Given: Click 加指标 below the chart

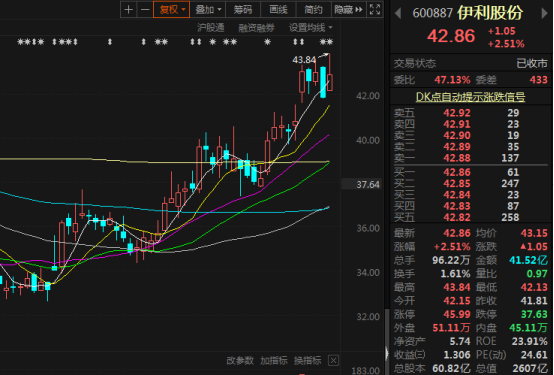Looking at the screenshot, I should point(274,361).
